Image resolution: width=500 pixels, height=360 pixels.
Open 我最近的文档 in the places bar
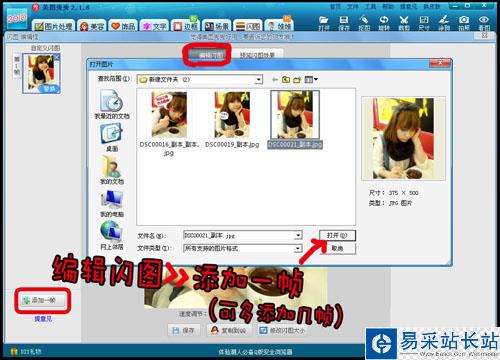(112, 104)
